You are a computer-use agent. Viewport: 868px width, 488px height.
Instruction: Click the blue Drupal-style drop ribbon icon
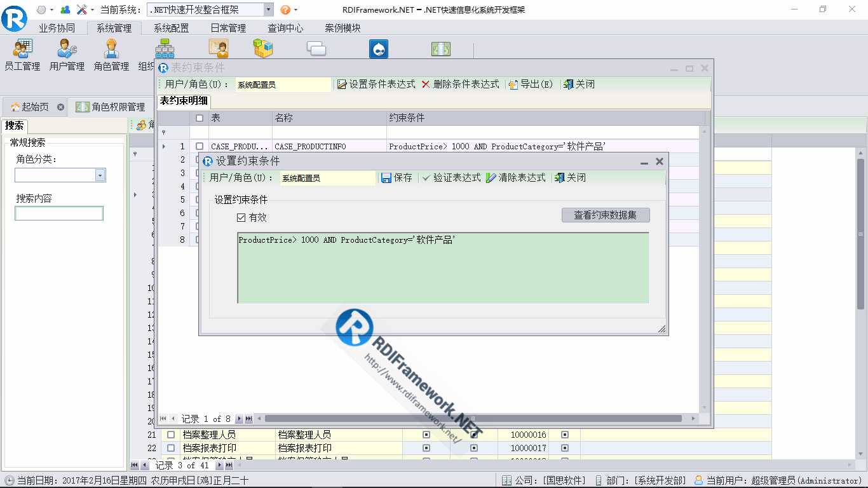(x=379, y=49)
